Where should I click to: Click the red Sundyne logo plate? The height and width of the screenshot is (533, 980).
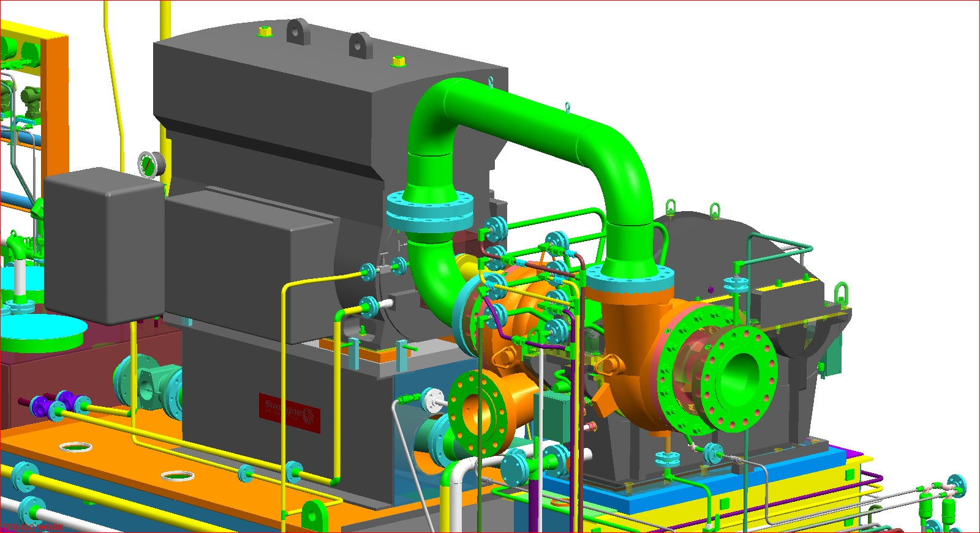click(x=289, y=412)
